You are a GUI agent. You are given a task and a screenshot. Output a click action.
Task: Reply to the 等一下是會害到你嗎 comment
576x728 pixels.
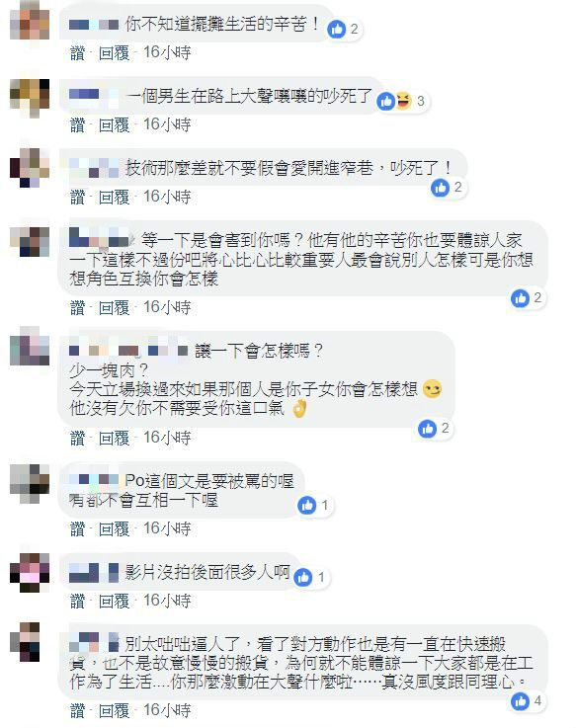click(114, 307)
